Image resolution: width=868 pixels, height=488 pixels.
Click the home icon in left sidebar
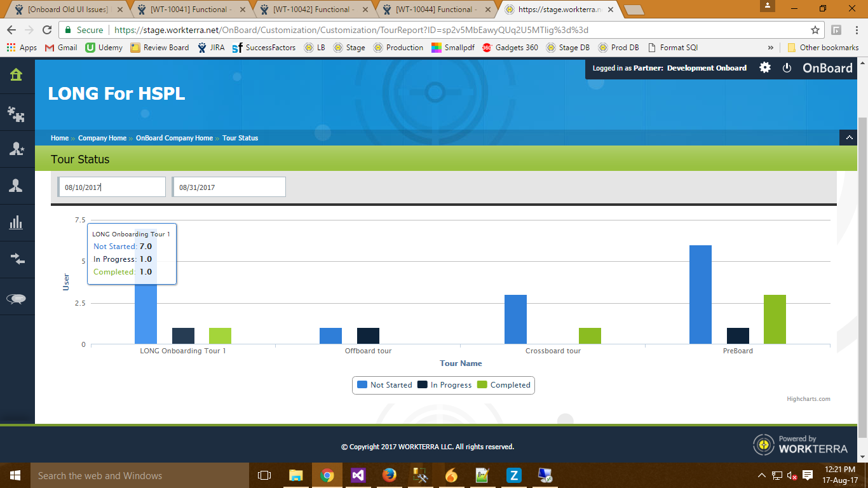pyautogui.click(x=16, y=75)
